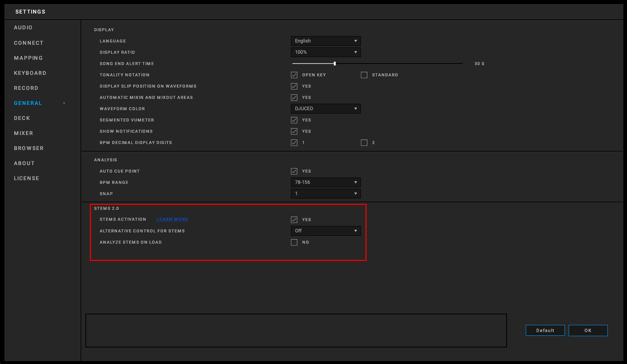The height and width of the screenshot is (364, 627).
Task: Toggle the Stems Activation checkbox
Action: (294, 220)
